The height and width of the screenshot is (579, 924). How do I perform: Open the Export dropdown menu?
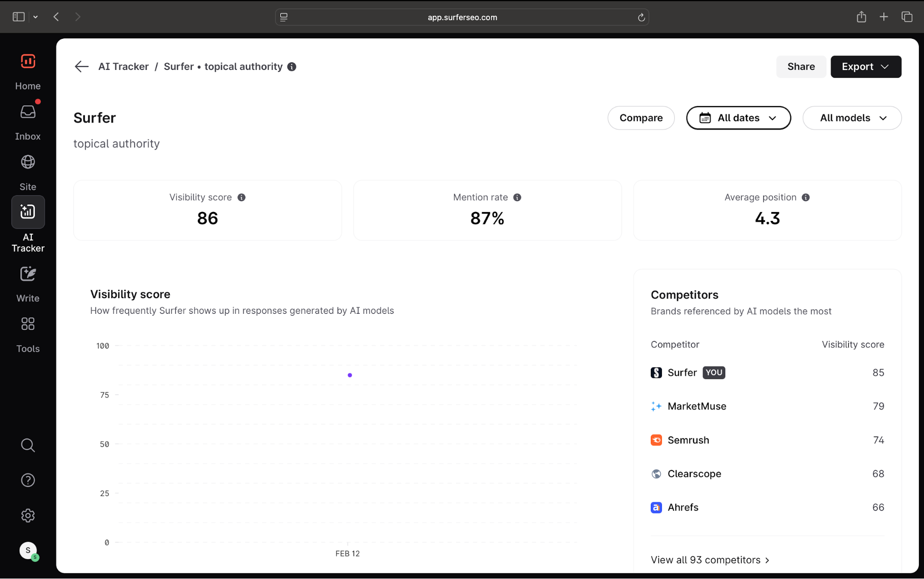tap(865, 67)
